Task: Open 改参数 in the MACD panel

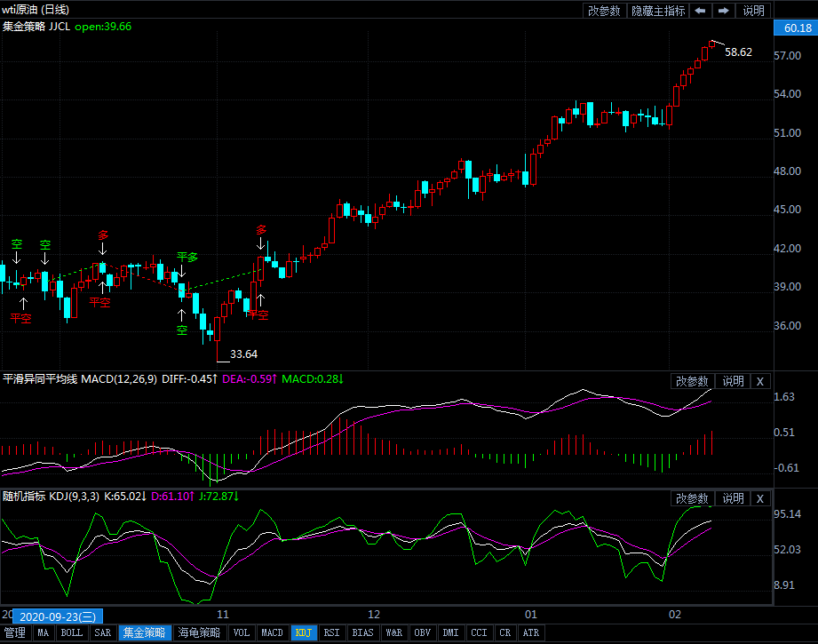Action: coord(692,381)
